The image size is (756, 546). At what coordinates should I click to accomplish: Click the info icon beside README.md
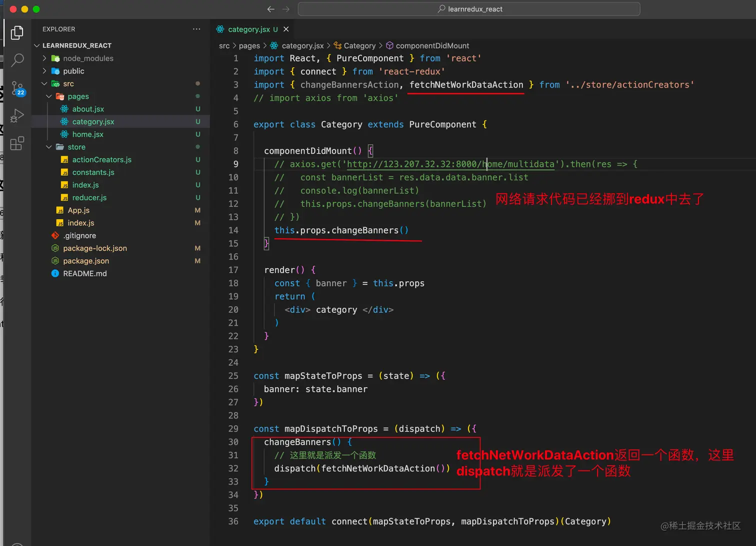(55, 274)
